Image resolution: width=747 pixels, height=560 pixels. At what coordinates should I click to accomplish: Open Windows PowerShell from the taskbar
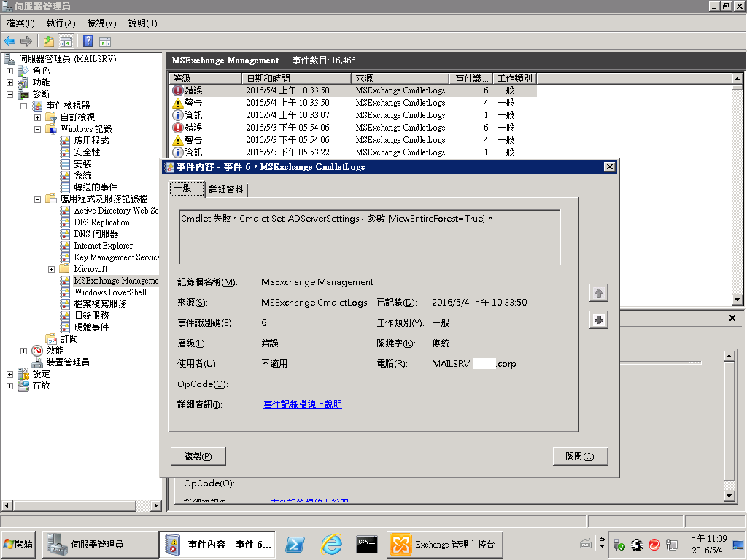pos(295,544)
